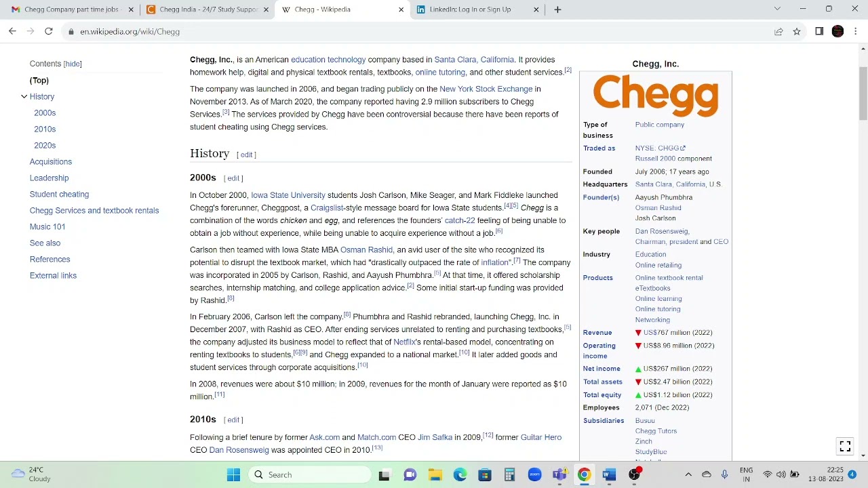The height and width of the screenshot is (488, 868).
Task: Open the Guitar Hero link
Action: pyautogui.click(x=540, y=437)
